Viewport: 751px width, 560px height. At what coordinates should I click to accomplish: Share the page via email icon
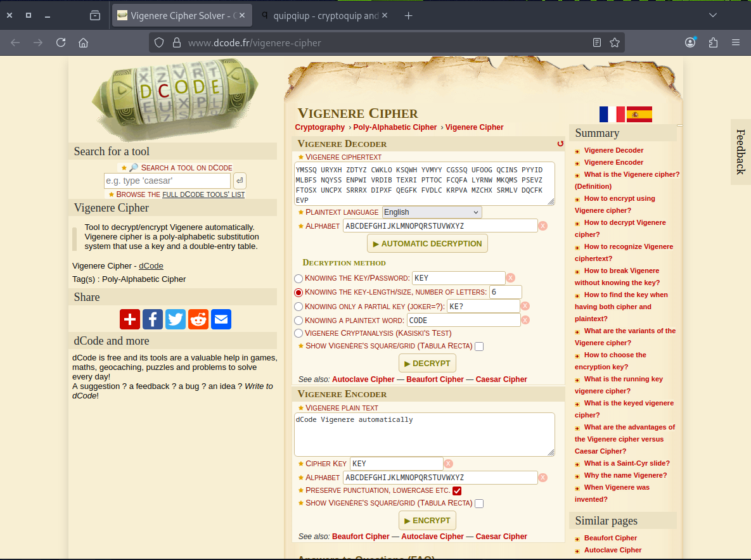coord(221,319)
